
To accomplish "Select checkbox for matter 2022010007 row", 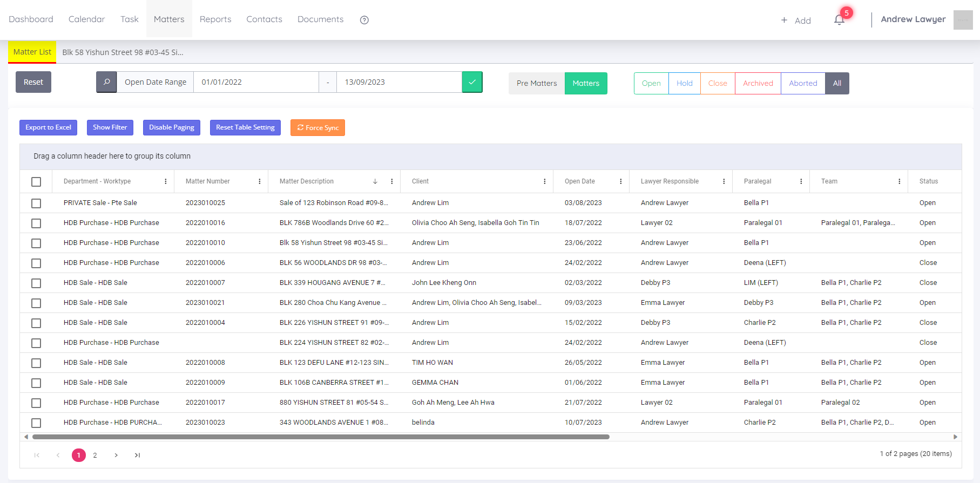I will click(36, 283).
